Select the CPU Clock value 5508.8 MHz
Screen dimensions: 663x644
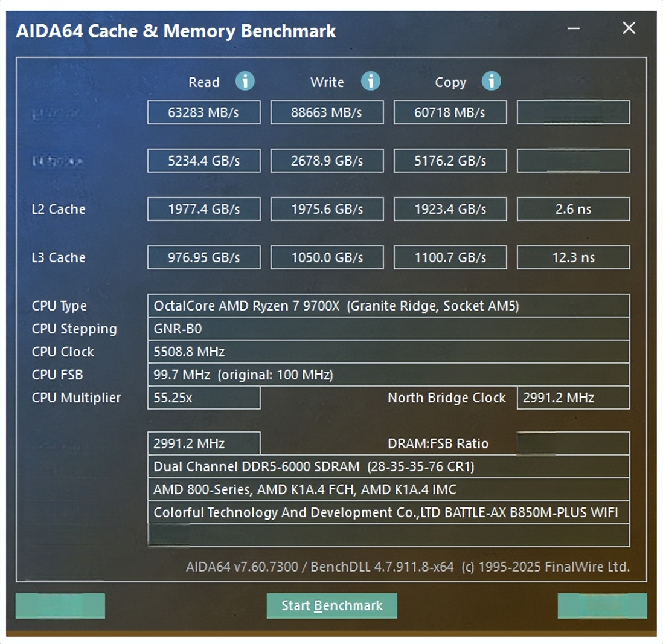click(389, 352)
